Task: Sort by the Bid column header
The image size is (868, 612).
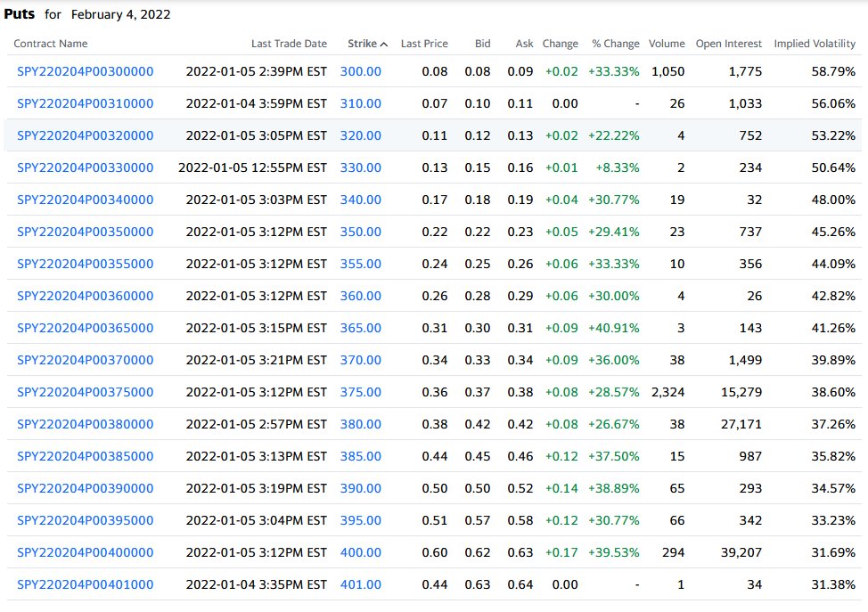Action: pyautogui.click(x=483, y=44)
